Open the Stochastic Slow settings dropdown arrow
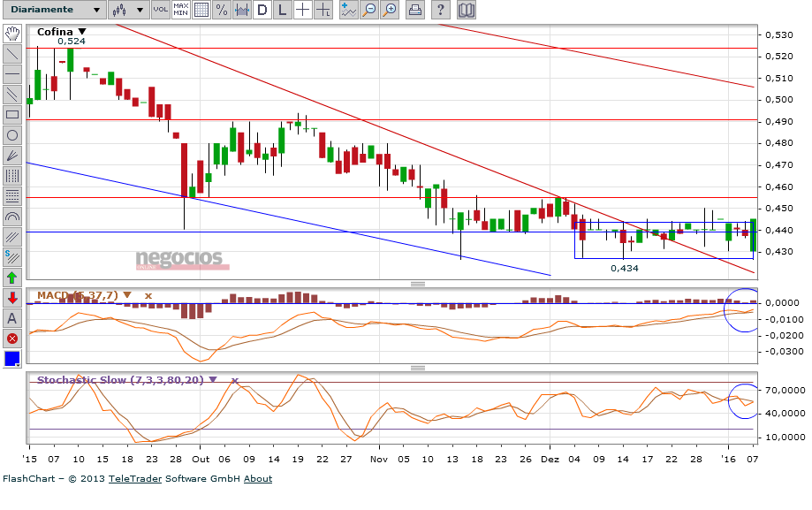Image resolution: width=812 pixels, height=510 pixels. (x=213, y=379)
